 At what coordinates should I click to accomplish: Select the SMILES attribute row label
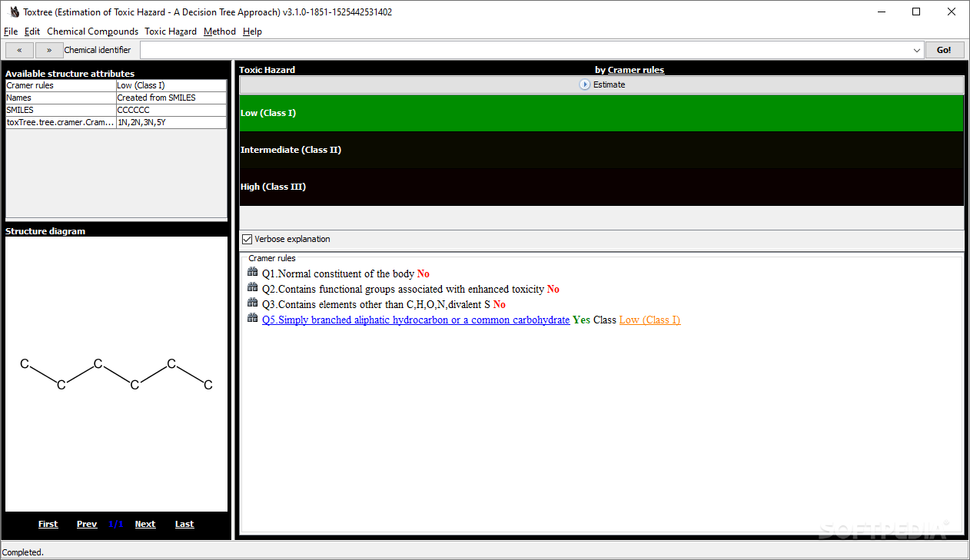click(61, 110)
